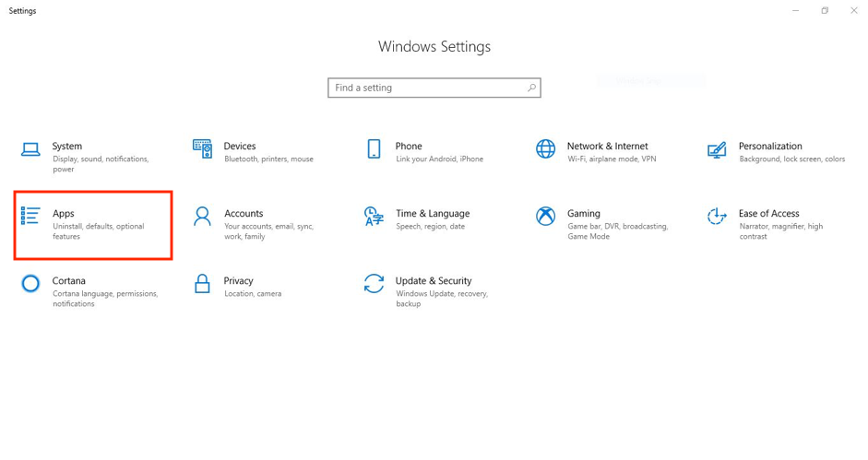Open the Privacy padlock icon
The height and width of the screenshot is (460, 868).
202,283
